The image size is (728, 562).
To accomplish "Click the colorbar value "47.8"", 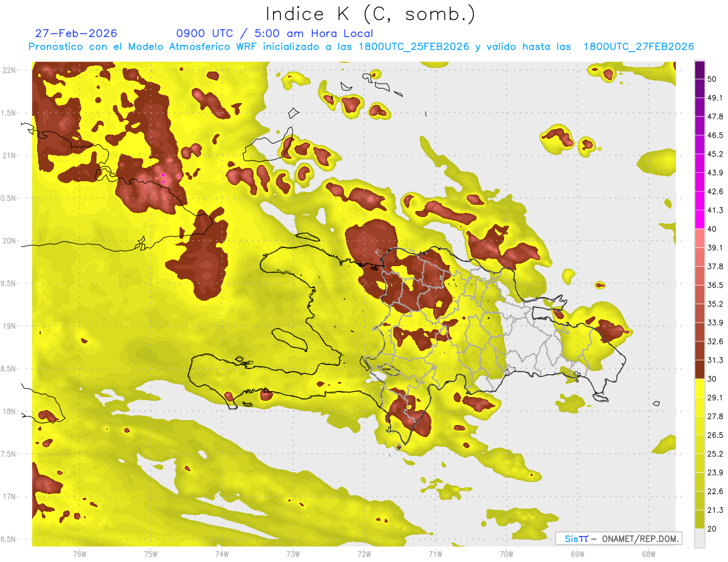I will [x=715, y=116].
